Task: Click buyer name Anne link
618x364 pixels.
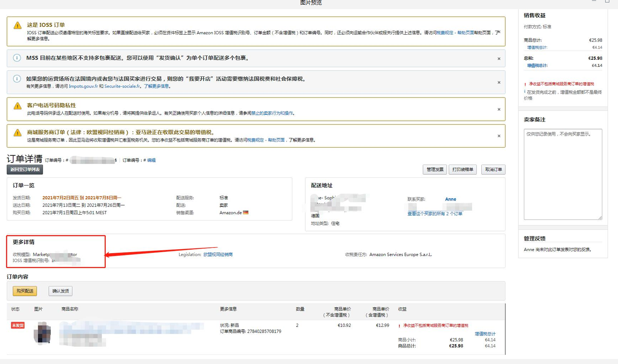Action: click(x=451, y=199)
